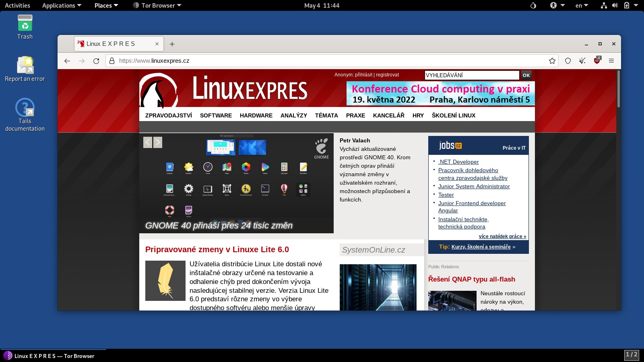Viewport: 644px width, 362px height.
Task: Click the clock showing May 4 11:44
Action: click(x=322, y=6)
